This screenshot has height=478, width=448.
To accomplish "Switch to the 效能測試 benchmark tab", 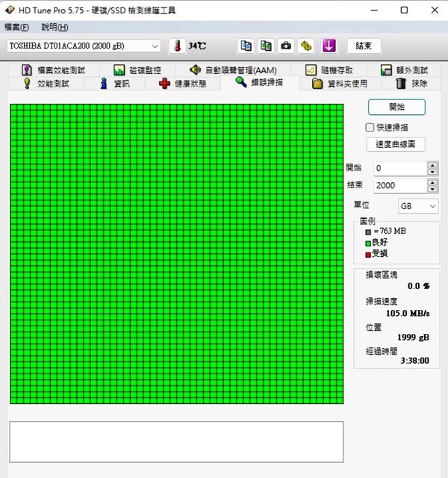I will tap(46, 83).
